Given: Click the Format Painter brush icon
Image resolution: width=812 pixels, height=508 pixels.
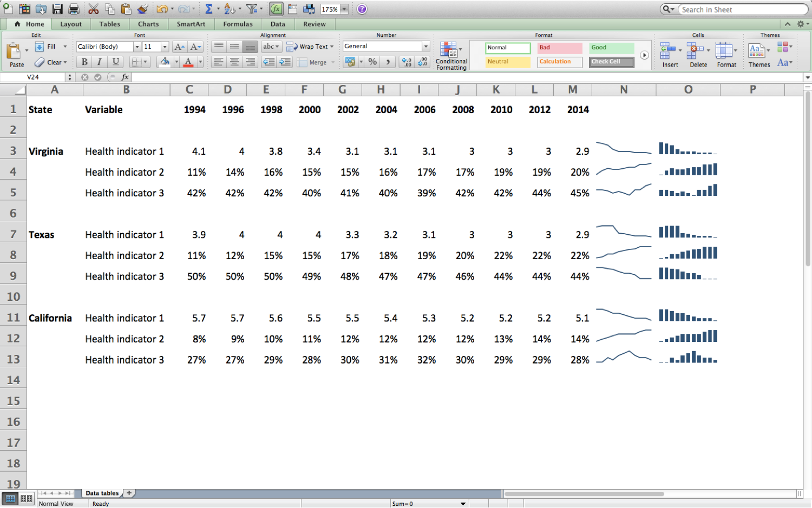Looking at the screenshot, I should [x=143, y=9].
